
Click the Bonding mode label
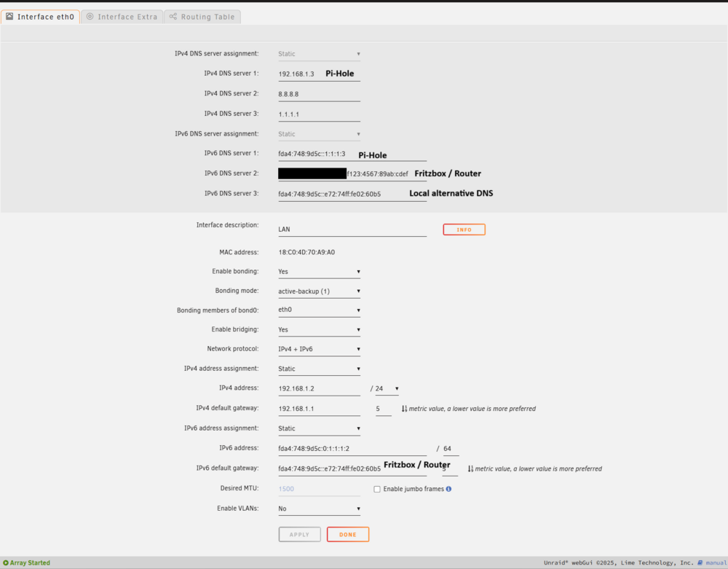pos(237,291)
